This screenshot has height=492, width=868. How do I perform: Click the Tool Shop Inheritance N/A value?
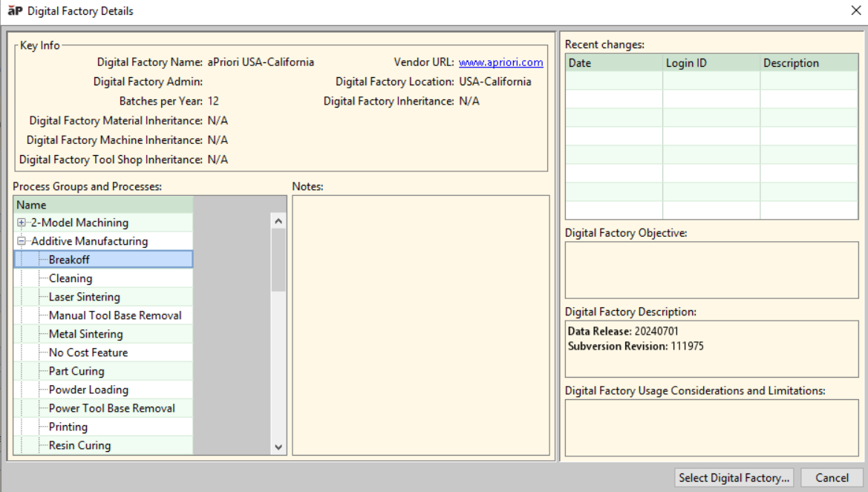[218, 160]
